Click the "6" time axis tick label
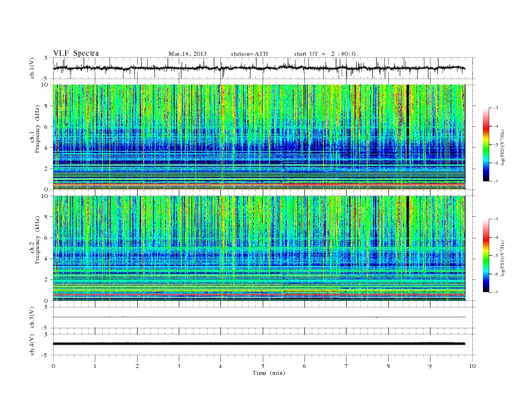The image size is (532, 411). pyautogui.click(x=304, y=366)
